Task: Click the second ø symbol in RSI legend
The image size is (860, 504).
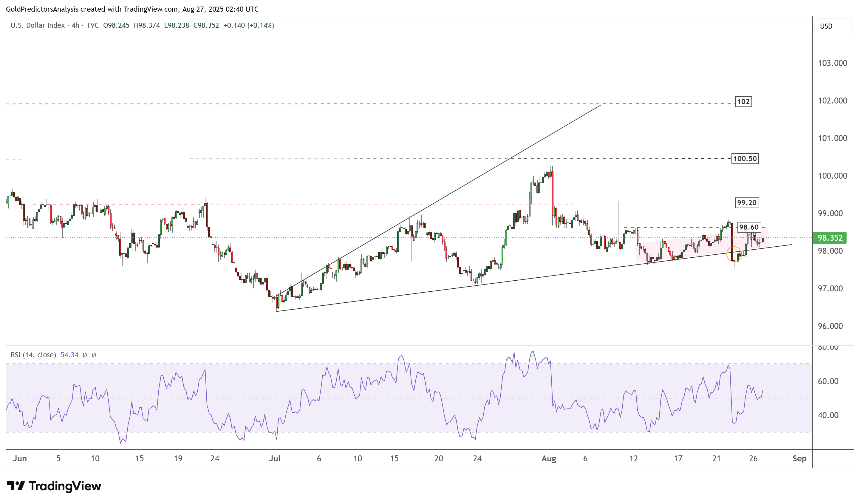Action: (x=94, y=355)
